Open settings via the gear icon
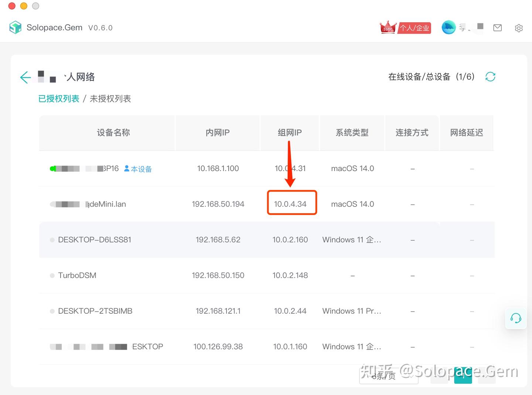 pyautogui.click(x=519, y=28)
